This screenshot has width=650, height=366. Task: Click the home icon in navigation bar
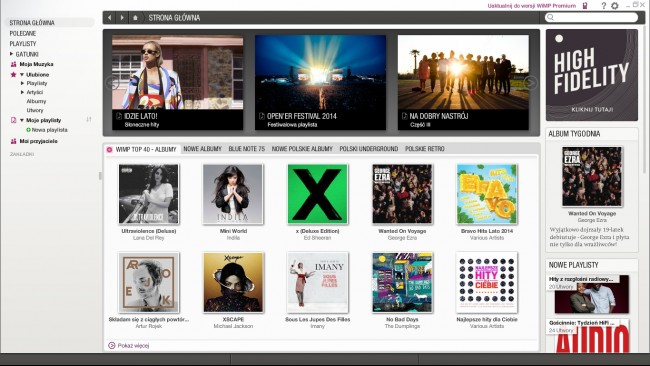coord(135,18)
